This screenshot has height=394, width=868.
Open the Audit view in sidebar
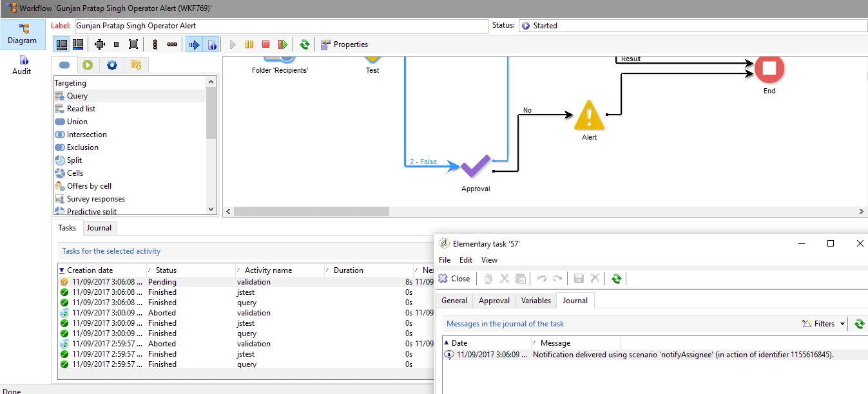point(22,66)
